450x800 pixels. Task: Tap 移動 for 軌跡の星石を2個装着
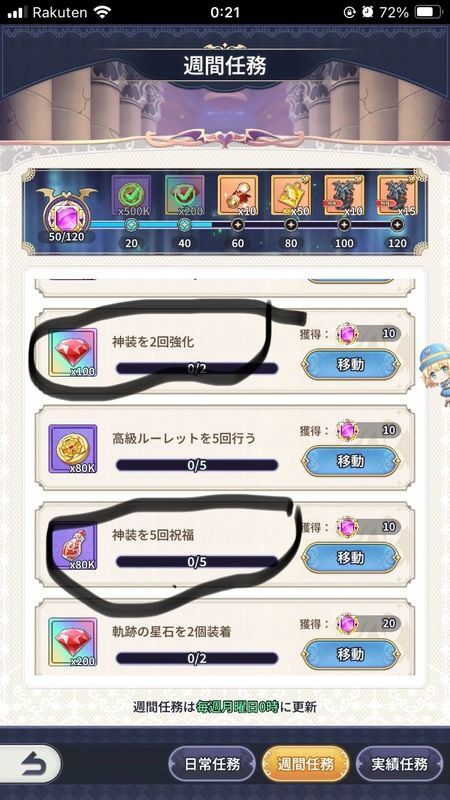351,654
